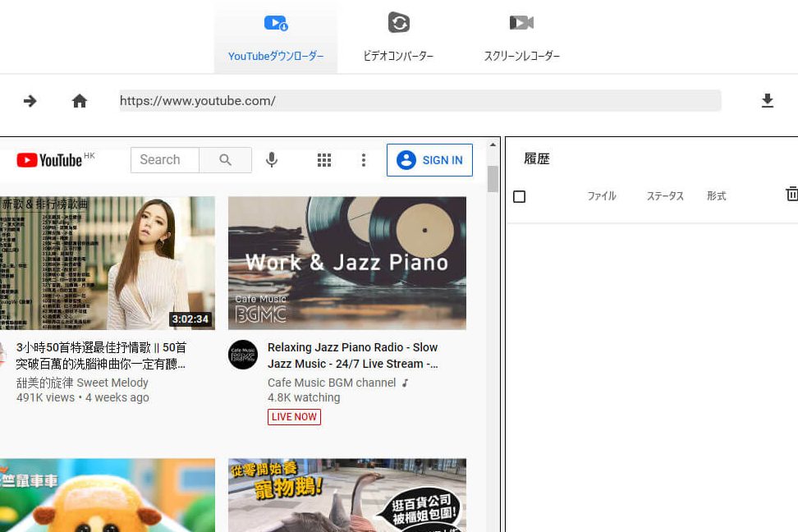Click the ファイル column header

click(602, 196)
